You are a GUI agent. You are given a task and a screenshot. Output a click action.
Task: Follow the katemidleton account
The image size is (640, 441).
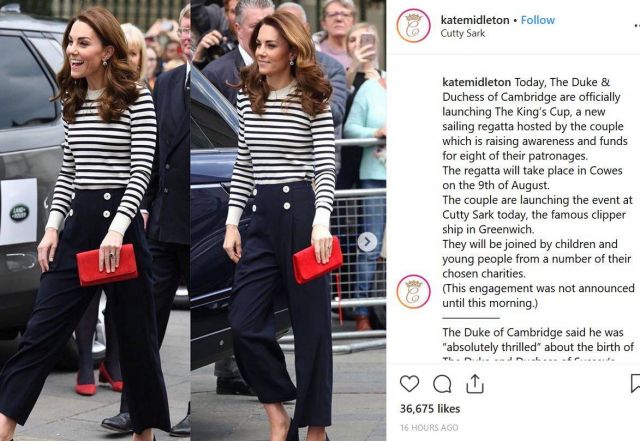point(538,20)
